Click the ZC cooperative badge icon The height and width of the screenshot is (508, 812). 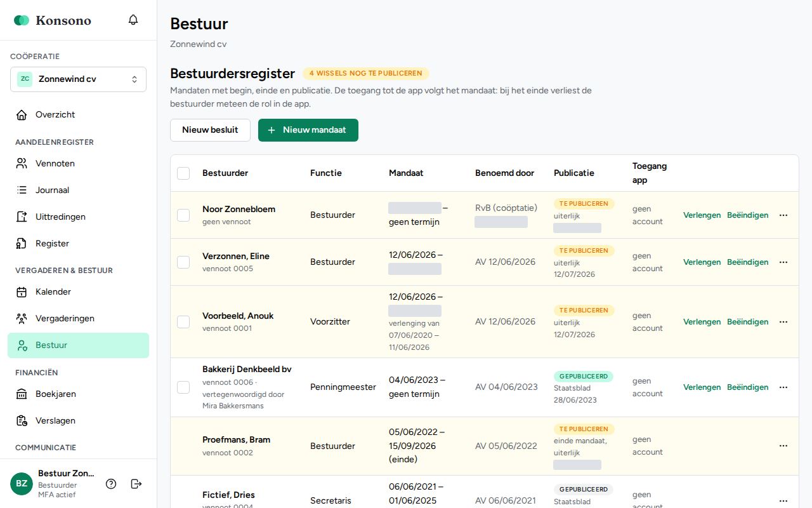pos(25,79)
